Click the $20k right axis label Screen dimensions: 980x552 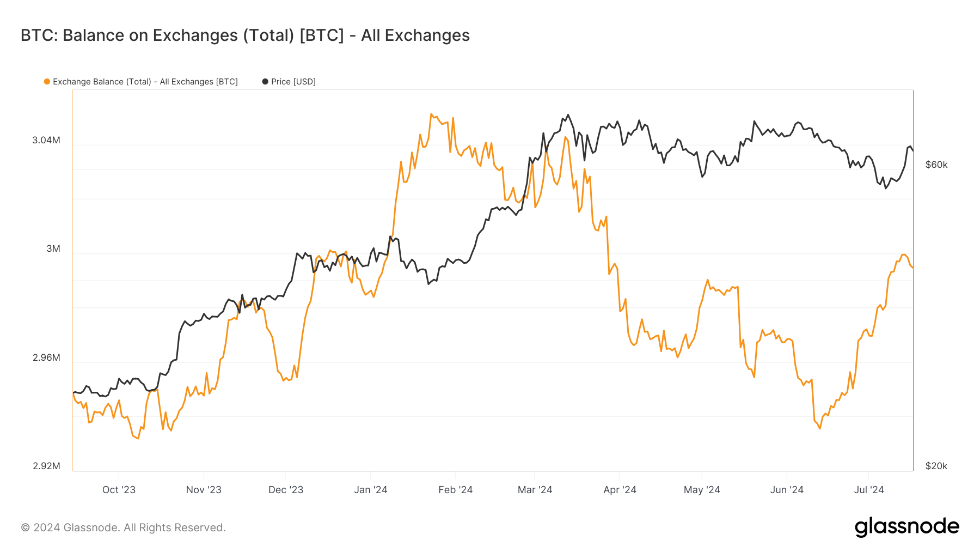point(936,466)
